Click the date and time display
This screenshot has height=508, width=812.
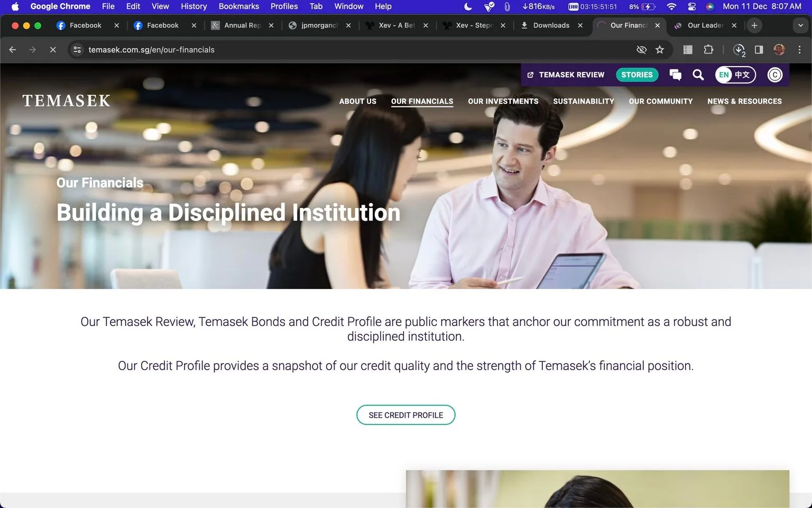click(762, 6)
